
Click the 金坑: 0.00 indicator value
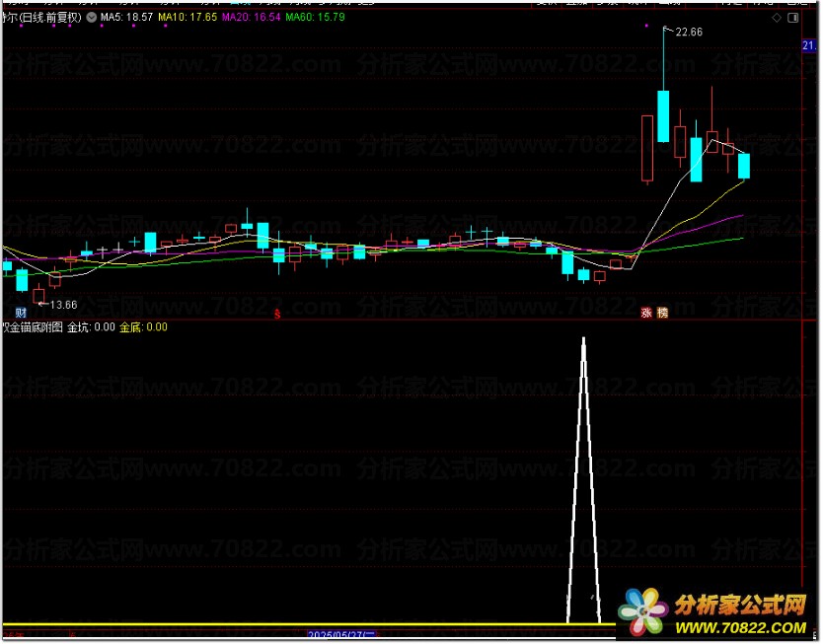(92, 327)
